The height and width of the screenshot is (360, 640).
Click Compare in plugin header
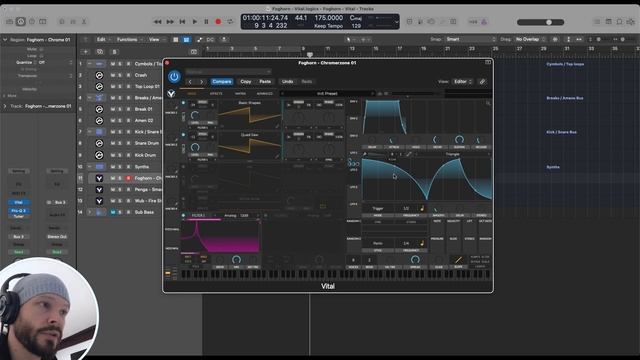coord(222,82)
